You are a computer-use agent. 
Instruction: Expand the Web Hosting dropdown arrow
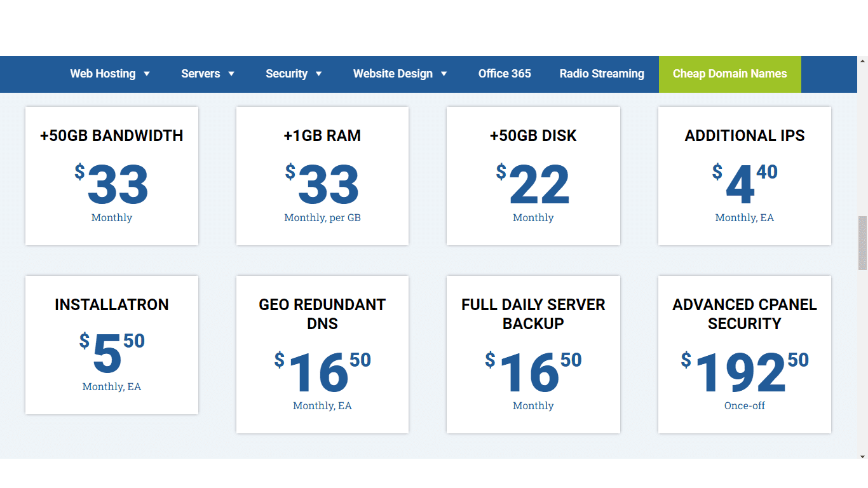[x=147, y=74]
